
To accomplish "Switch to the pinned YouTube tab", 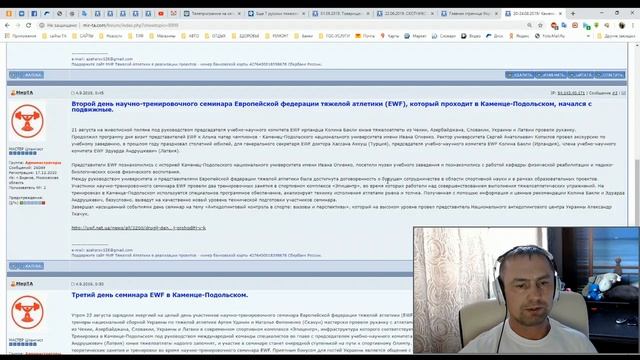I will click(x=161, y=13).
